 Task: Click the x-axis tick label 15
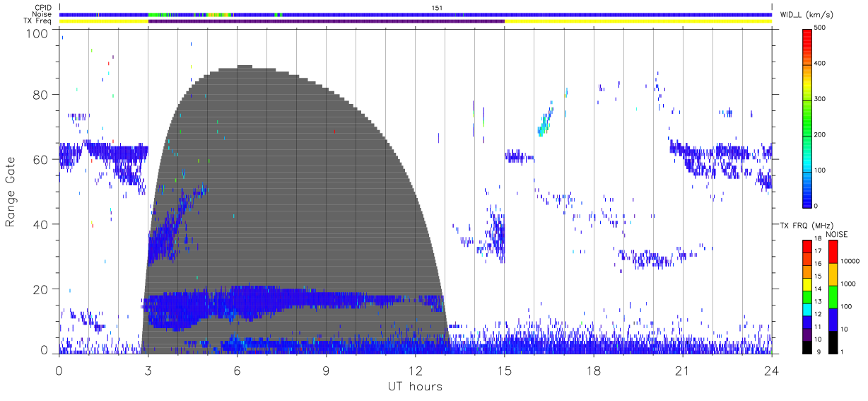pyautogui.click(x=505, y=371)
